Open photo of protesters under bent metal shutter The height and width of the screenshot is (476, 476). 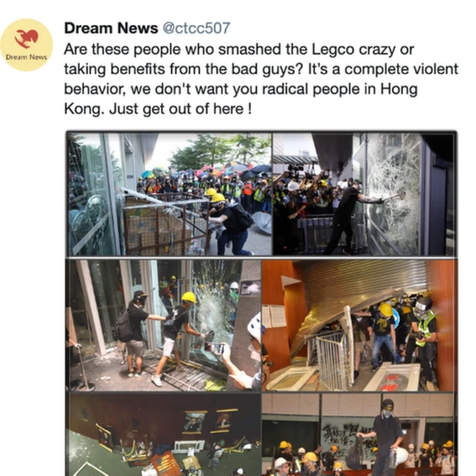tap(358, 326)
